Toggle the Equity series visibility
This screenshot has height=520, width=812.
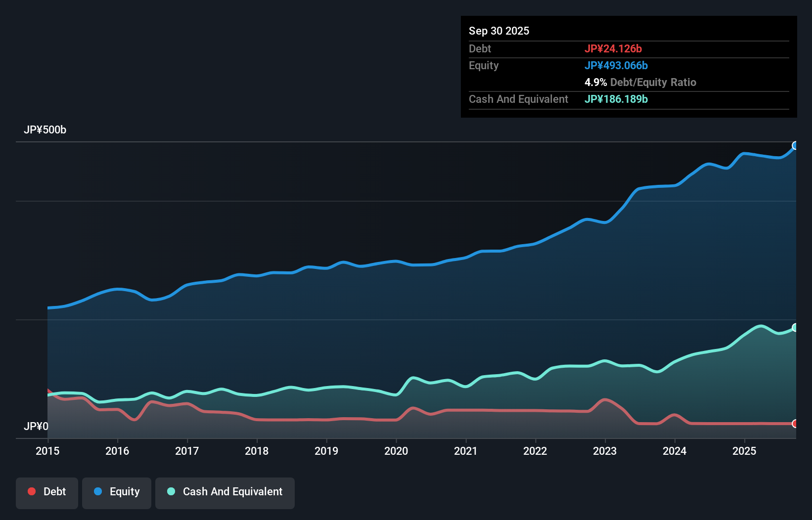tap(116, 493)
